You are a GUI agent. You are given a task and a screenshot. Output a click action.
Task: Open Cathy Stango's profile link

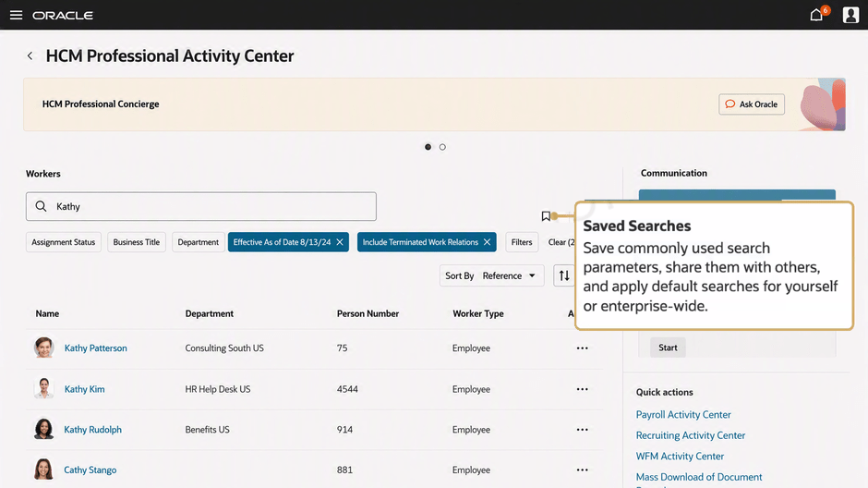click(x=90, y=470)
